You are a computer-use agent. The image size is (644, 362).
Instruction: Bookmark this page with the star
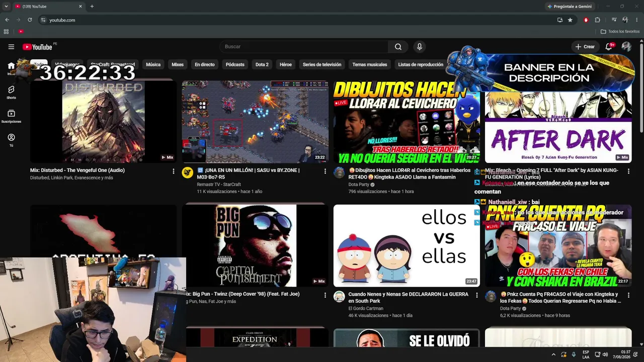(x=570, y=20)
